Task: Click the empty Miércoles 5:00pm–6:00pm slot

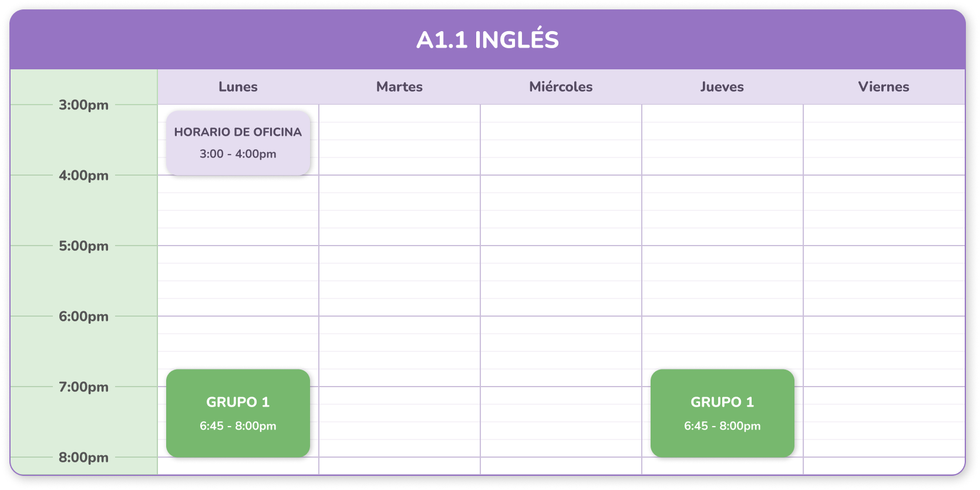Action: point(561,281)
